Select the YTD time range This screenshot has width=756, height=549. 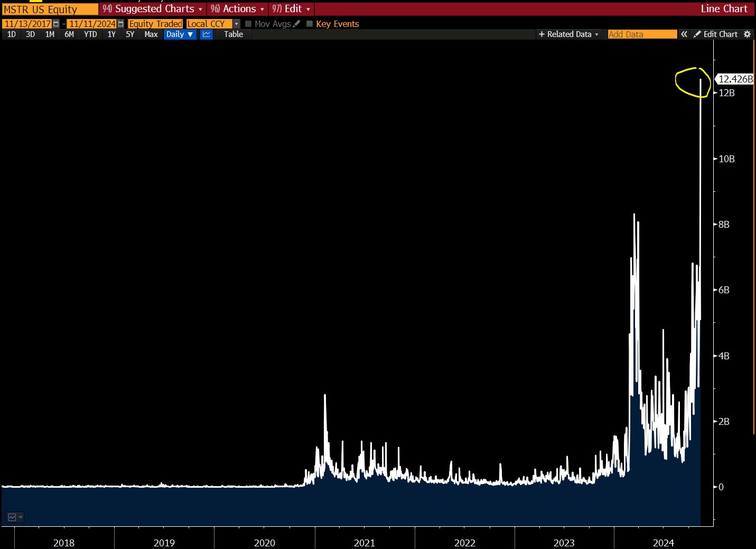[x=90, y=34]
